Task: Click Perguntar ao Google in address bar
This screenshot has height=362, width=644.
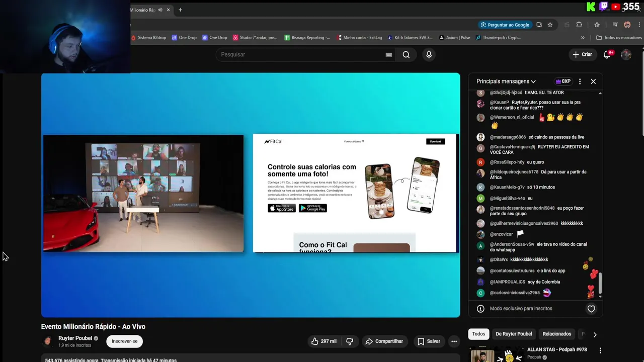Action: (505, 25)
